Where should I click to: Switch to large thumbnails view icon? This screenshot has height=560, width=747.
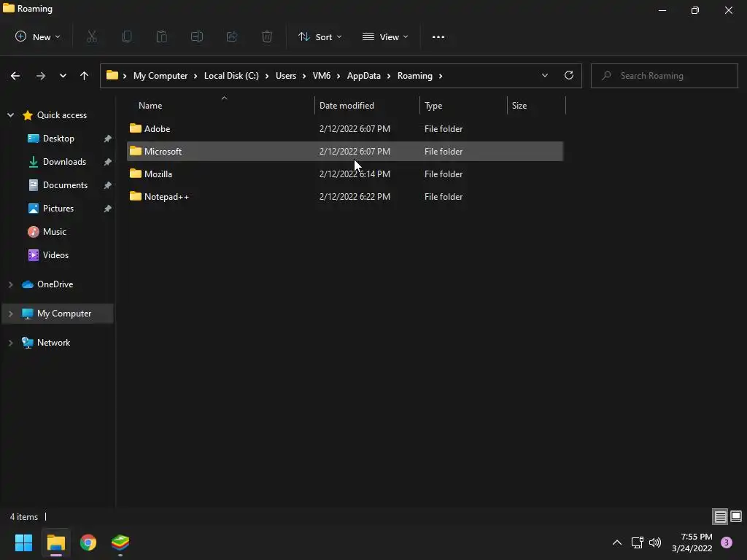pyautogui.click(x=736, y=516)
